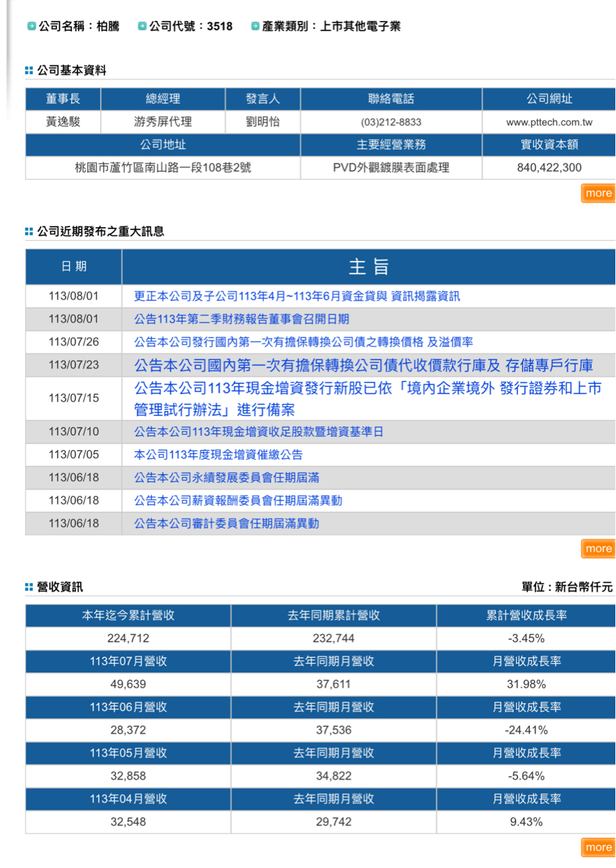Open announcement about 現金增資發行新股已依境內企業境外

pos(367,399)
